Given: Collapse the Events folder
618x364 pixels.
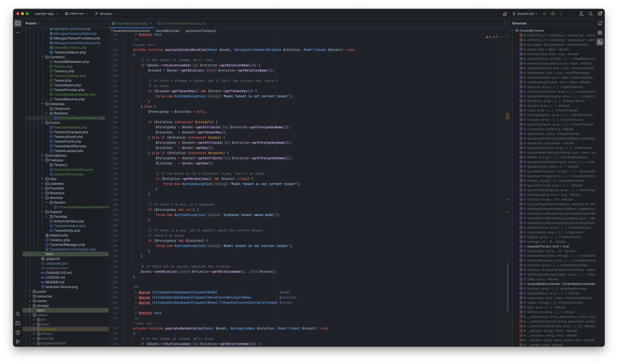Looking at the screenshot, I should (x=42, y=123).
